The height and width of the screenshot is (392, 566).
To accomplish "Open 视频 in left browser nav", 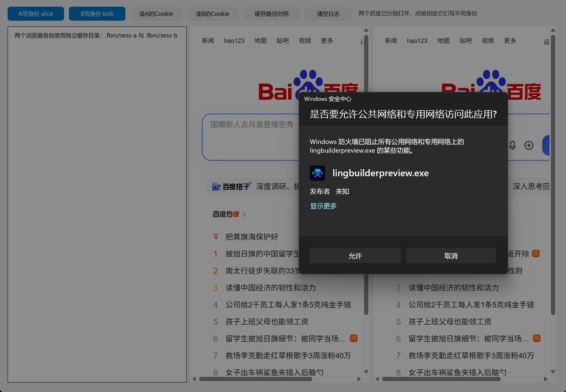I will [x=305, y=41].
